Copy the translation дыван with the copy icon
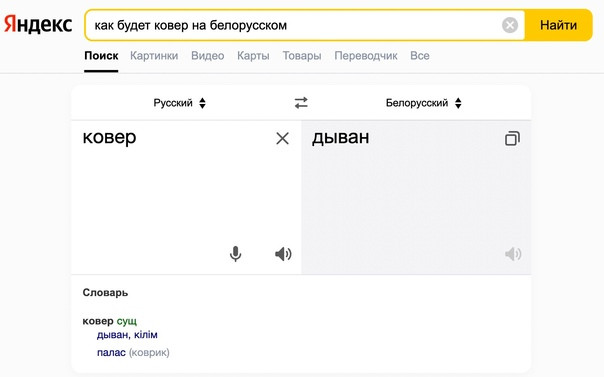 coord(512,138)
